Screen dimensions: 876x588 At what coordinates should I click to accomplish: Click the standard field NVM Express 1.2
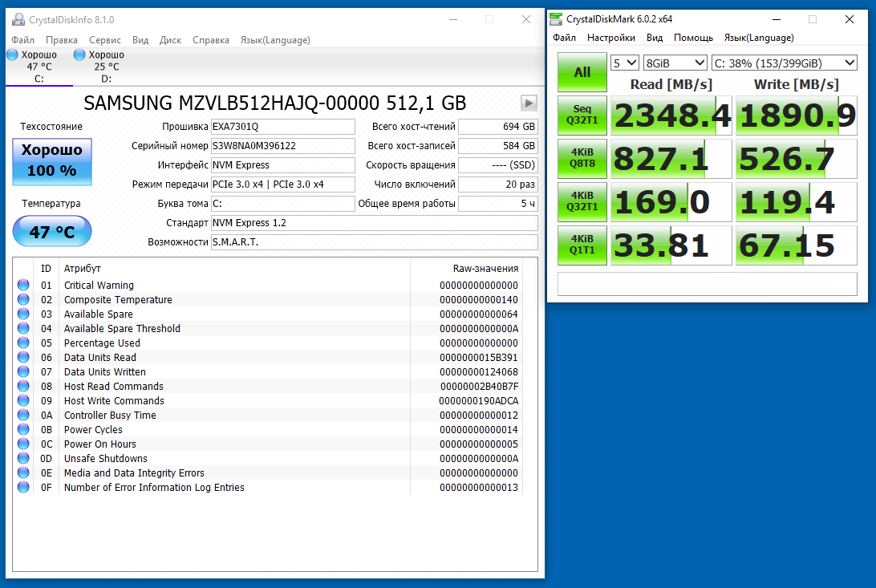(x=375, y=223)
